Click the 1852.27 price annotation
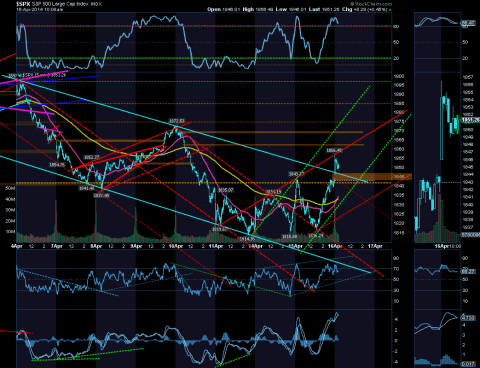Viewport: 480px width, 368px height. pyautogui.click(x=91, y=157)
